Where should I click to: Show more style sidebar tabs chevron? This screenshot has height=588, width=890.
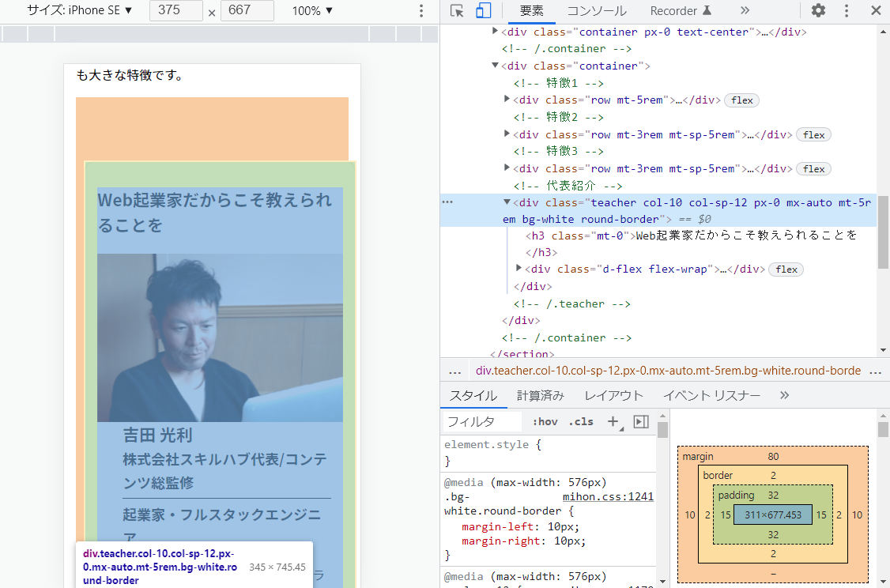pos(784,396)
